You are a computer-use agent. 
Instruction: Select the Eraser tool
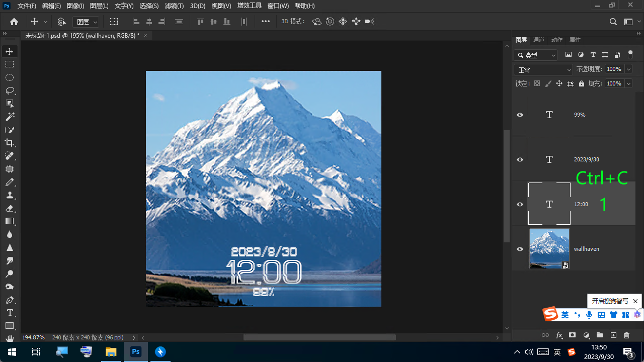pos(10,208)
